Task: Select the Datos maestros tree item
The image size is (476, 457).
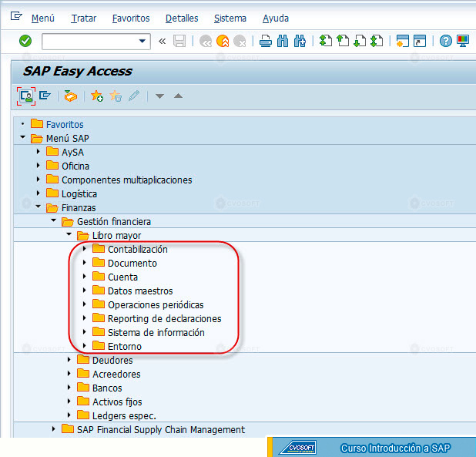Action: point(140,291)
